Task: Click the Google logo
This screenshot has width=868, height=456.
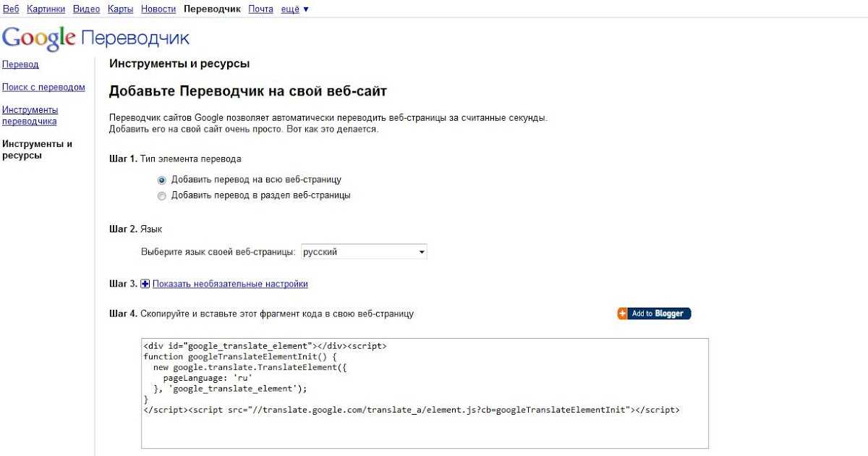Action: point(39,38)
